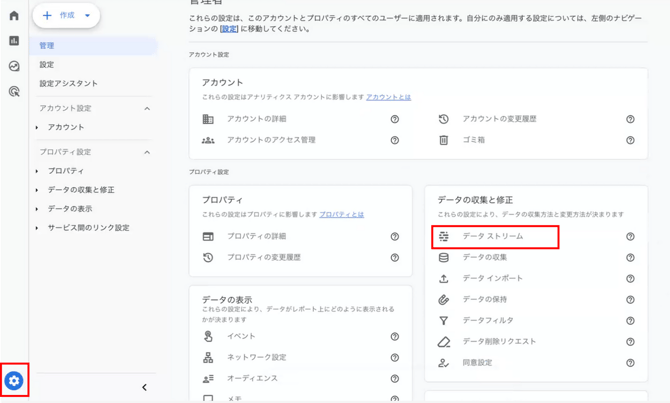Open the Explore icon in left rail
670x403 pixels.
tap(14, 66)
